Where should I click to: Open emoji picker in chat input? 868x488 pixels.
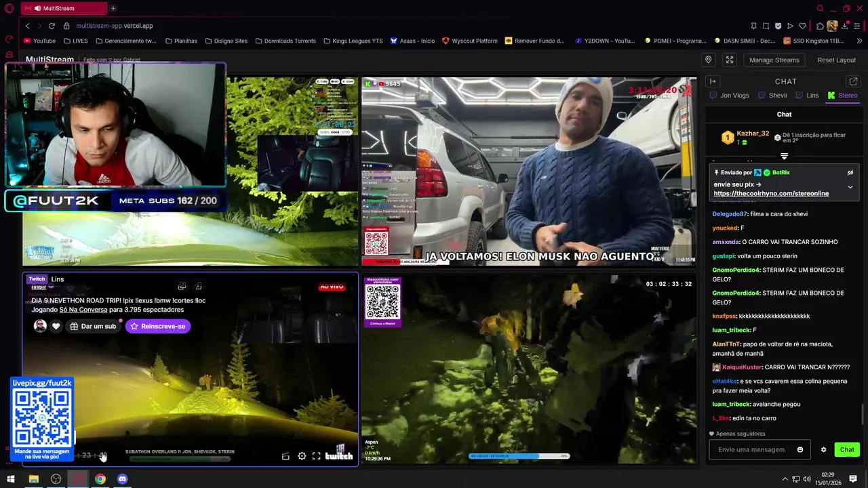point(800,449)
